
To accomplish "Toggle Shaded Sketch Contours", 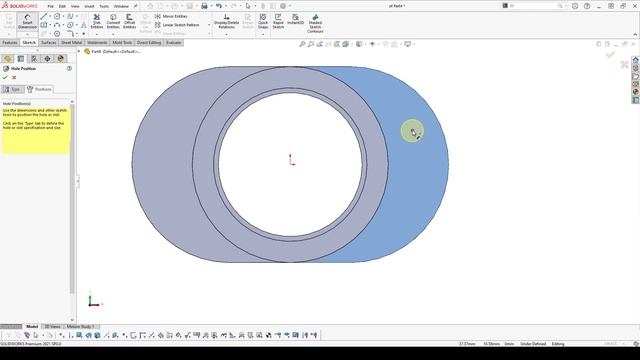I will click(x=315, y=23).
